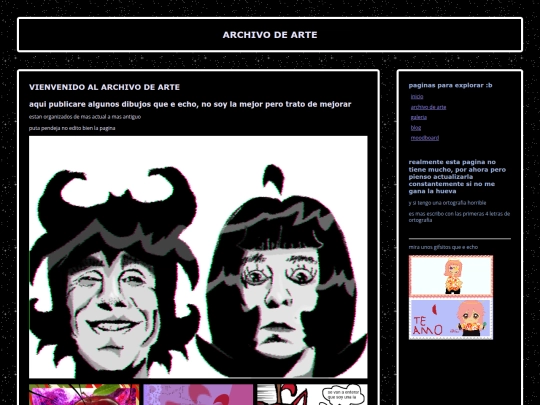Click the "aqui publicare algunos dibujos" subheading
The height and width of the screenshot is (405, 540).
(190, 104)
